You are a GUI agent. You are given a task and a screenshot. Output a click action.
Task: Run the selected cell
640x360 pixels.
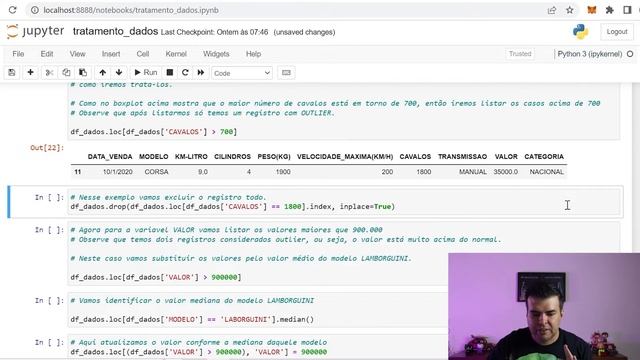146,73
